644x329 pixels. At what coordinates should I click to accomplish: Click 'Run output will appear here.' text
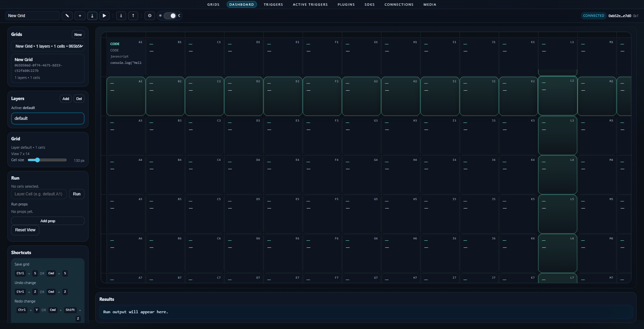[x=136, y=312]
